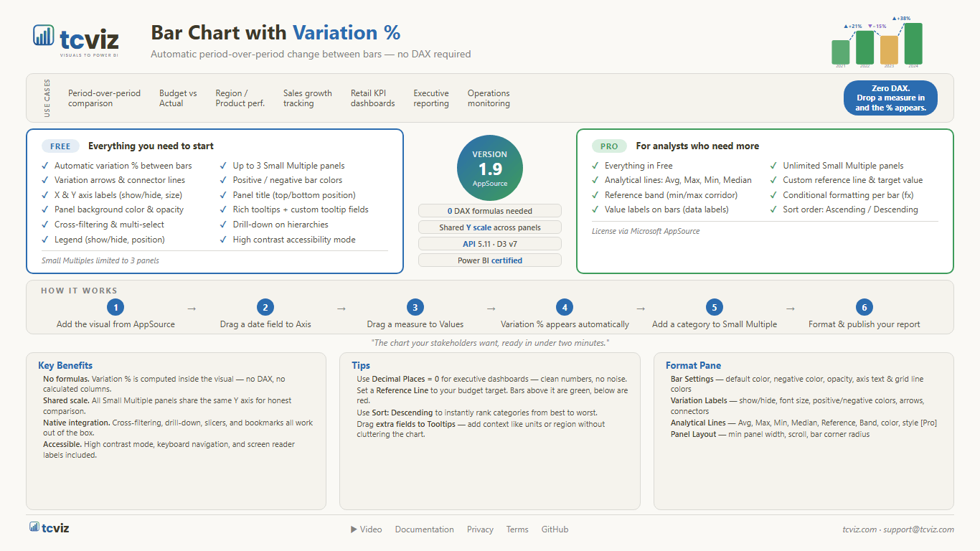Screen dimensions: 980x551
Task: Click the mini bar chart preview thumbnail
Action: pos(877,42)
